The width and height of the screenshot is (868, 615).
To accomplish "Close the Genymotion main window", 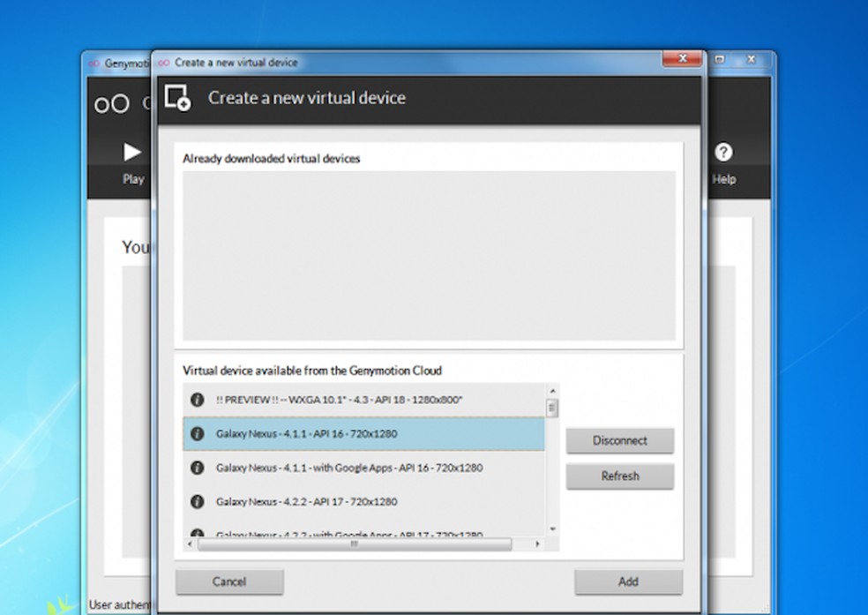I will point(752,59).
